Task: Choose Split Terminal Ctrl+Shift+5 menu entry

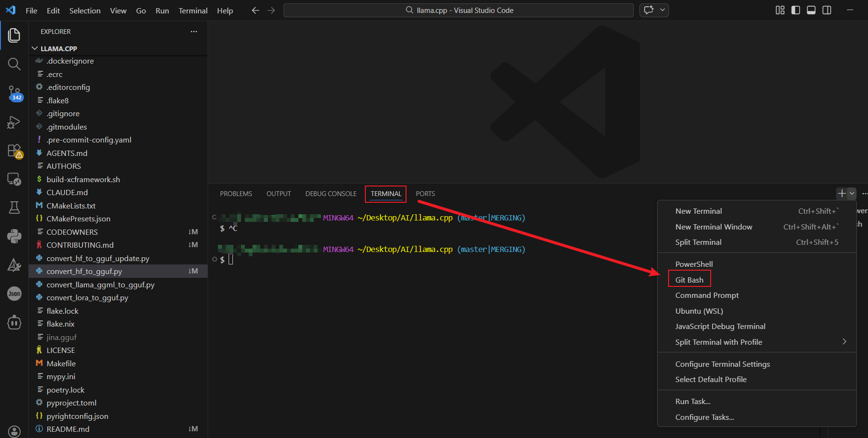Action: click(757, 242)
